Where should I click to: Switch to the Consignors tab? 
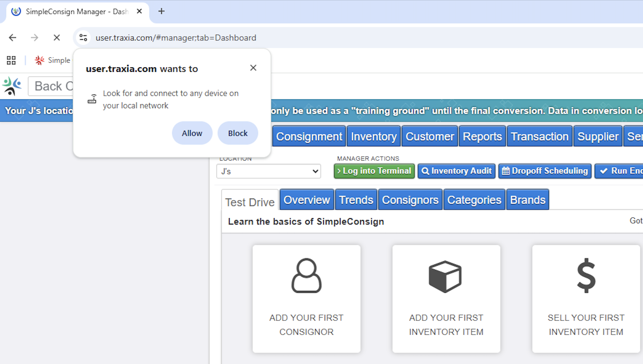(410, 200)
